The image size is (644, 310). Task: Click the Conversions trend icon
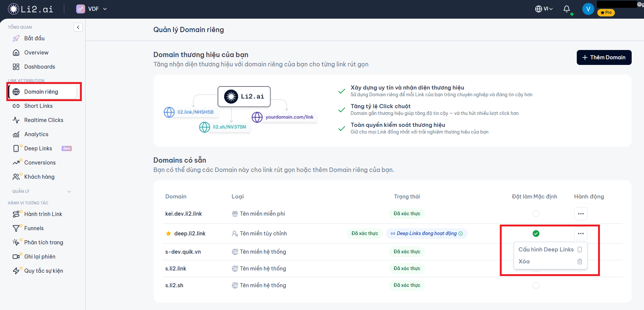click(x=16, y=163)
